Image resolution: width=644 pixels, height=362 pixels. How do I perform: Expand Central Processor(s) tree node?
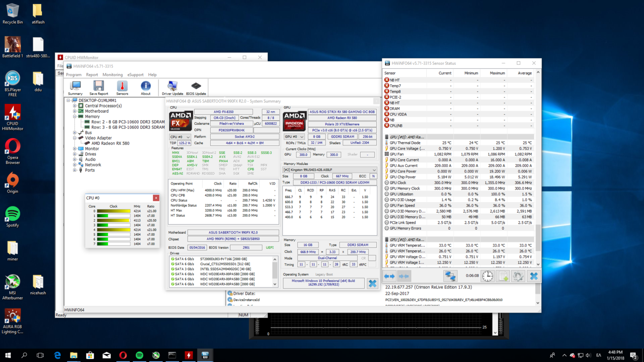click(x=74, y=106)
